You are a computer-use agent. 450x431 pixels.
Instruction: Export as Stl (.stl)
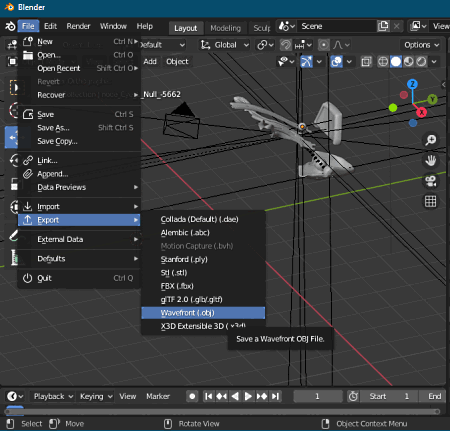point(203,273)
